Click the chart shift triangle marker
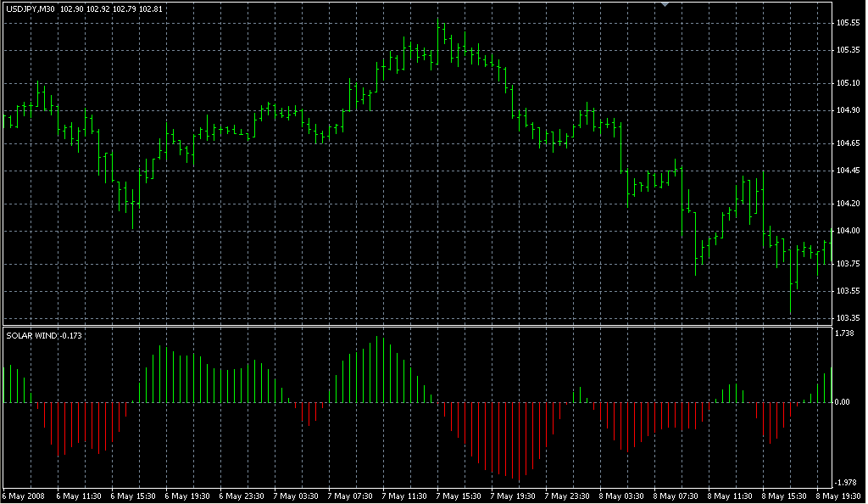Viewport: 868px width, 504px height. click(x=665, y=4)
